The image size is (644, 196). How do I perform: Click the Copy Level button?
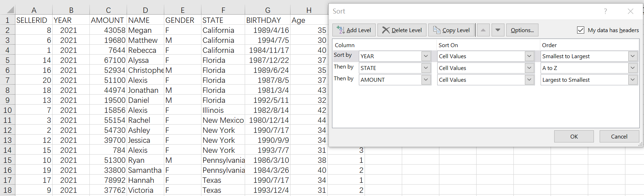coord(452,30)
